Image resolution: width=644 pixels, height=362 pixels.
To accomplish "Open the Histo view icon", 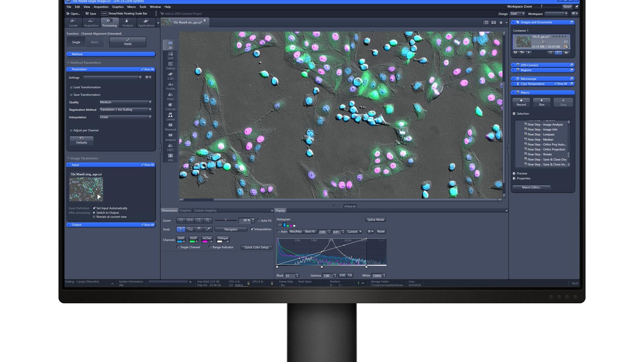I will 170,96.
